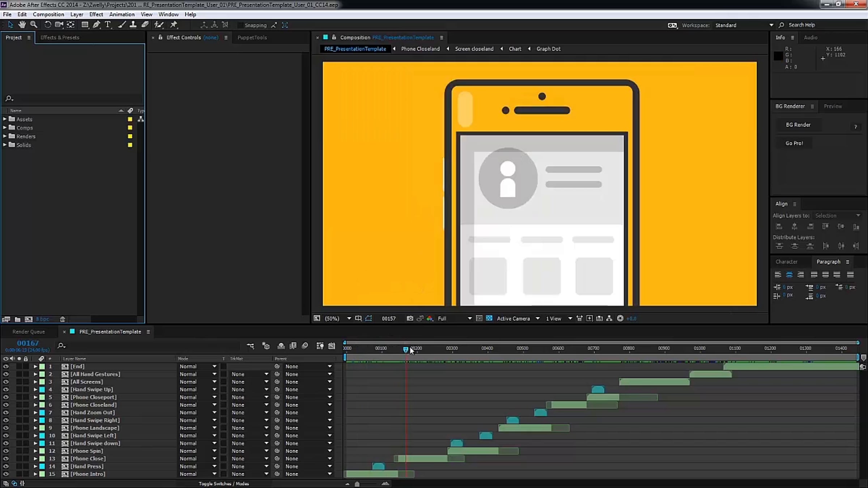The image size is (868, 488).
Task: Expand the Assets folder
Action: 5,119
